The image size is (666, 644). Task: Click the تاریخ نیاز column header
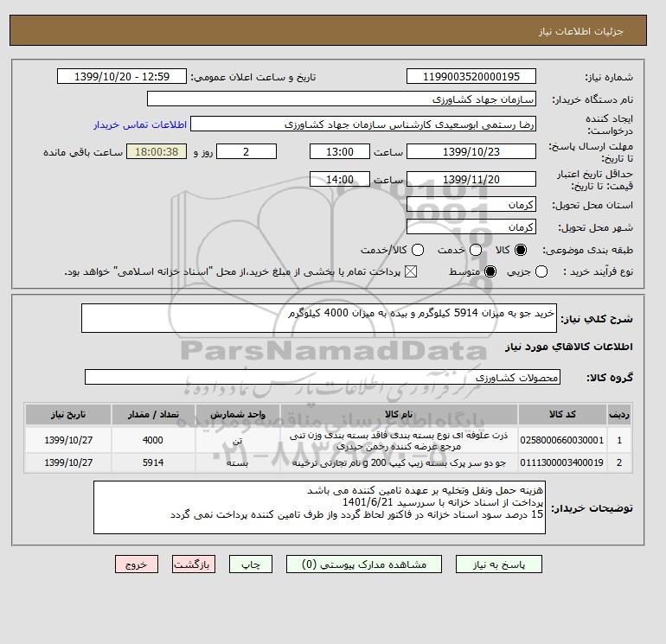click(68, 414)
